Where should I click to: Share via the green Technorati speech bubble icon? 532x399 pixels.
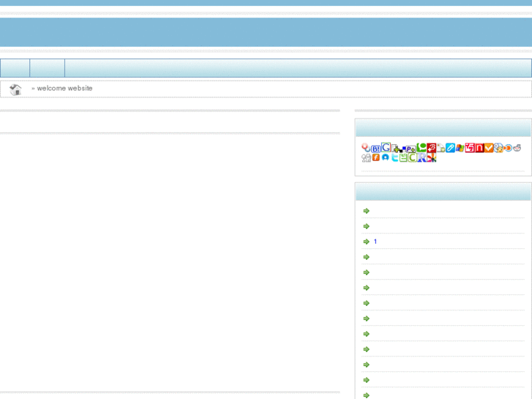tap(422, 147)
